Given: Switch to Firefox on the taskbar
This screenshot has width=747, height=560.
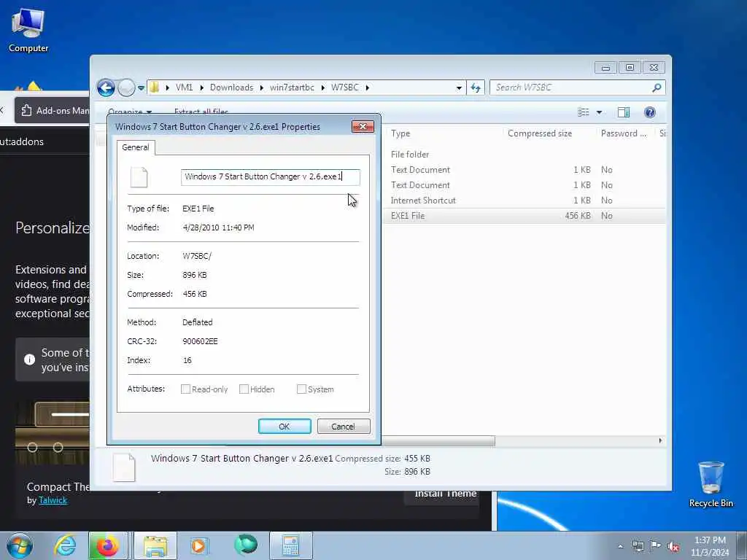Looking at the screenshot, I should coord(107,545).
